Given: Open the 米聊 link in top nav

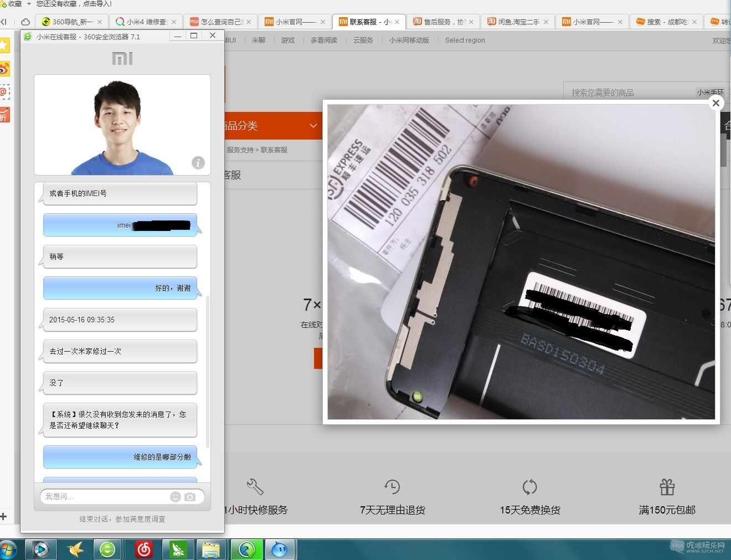Looking at the screenshot, I should point(259,40).
